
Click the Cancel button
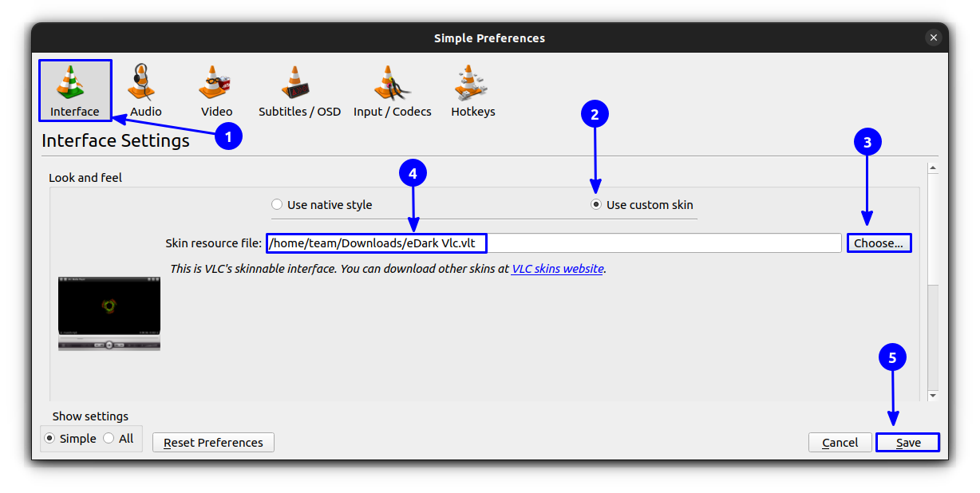[840, 443]
